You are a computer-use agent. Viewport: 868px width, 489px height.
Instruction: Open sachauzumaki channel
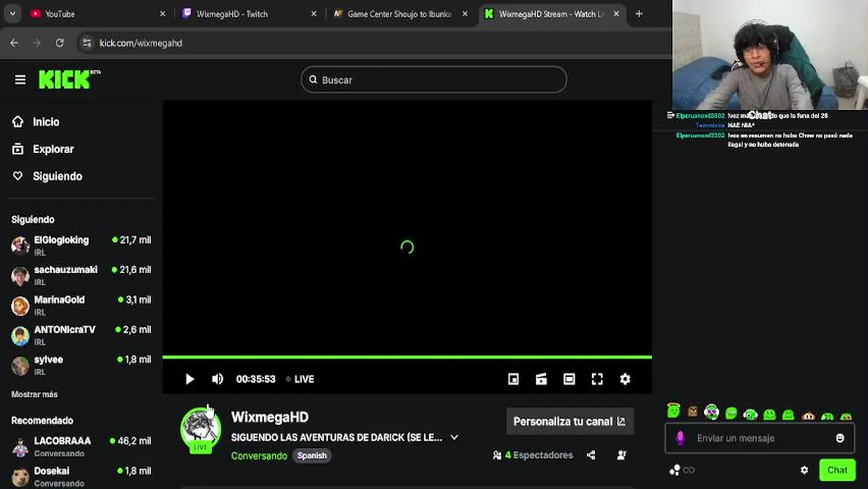coord(82,275)
